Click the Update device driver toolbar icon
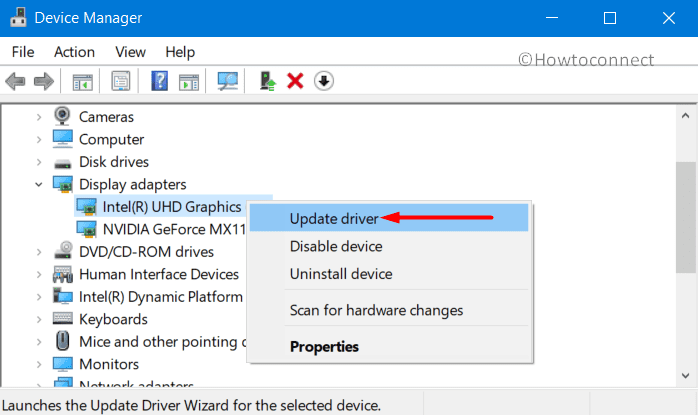698x415 pixels. click(268, 81)
